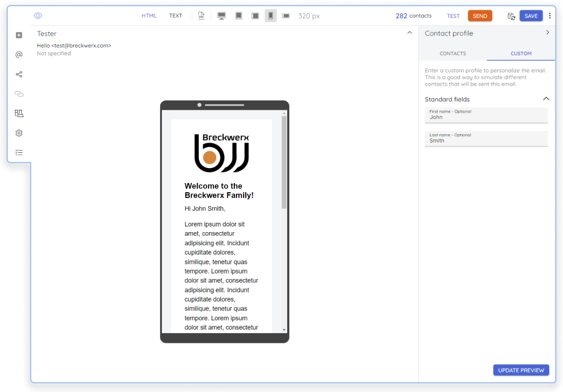Select tablet portrait preview size
The image size is (563, 392).
(x=238, y=16)
